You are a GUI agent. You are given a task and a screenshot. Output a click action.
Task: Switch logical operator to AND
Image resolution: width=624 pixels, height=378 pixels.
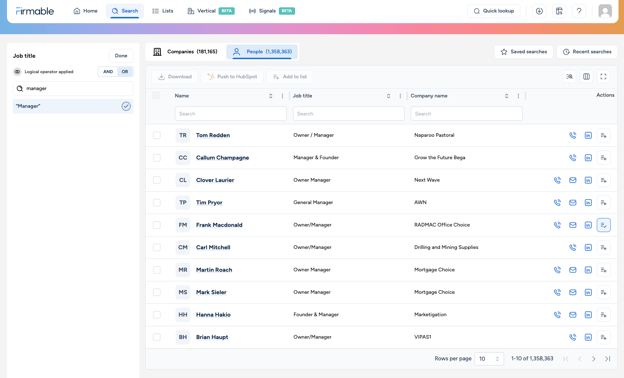[108, 72]
